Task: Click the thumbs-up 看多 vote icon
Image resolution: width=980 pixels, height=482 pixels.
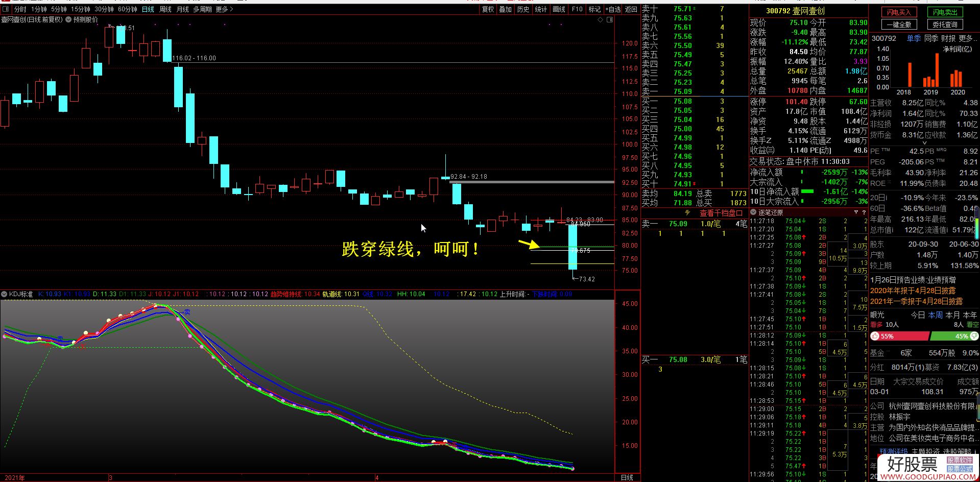Action: [x=875, y=336]
